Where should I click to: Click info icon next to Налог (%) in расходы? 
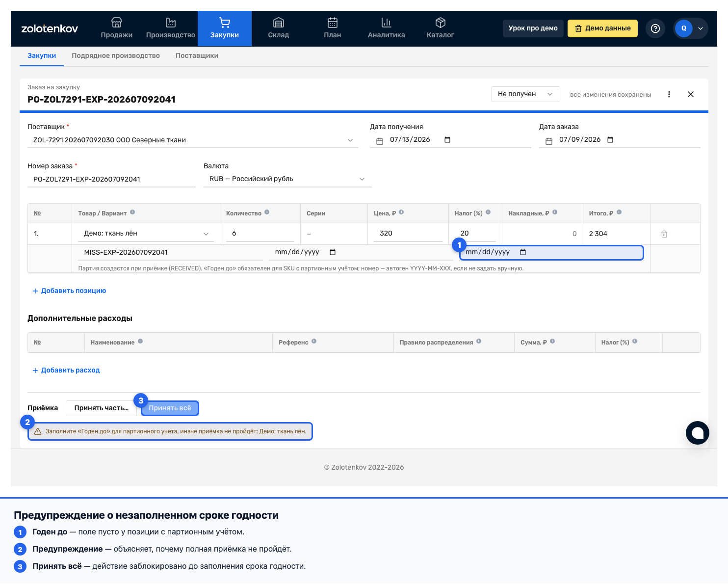(x=635, y=342)
